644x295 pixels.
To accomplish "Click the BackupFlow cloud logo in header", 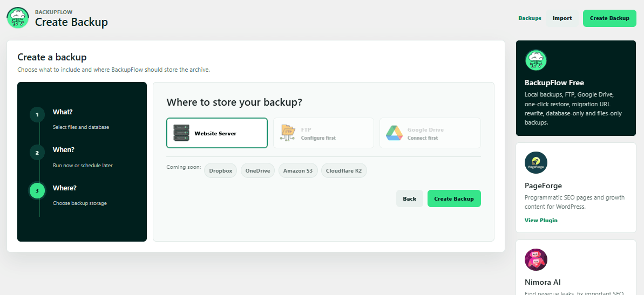I will (18, 18).
